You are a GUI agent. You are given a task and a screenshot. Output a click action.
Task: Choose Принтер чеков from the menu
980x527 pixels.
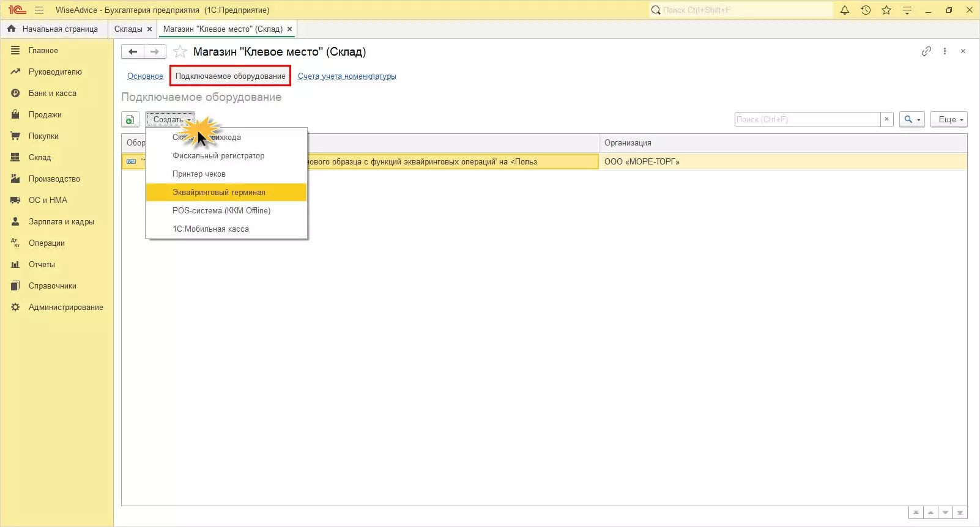[226, 174]
